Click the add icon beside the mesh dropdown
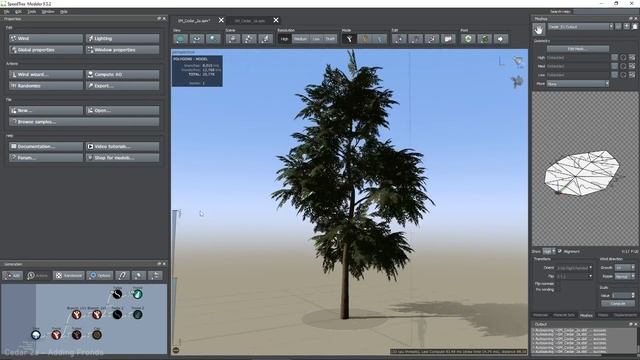640x360 pixels. tap(627, 27)
